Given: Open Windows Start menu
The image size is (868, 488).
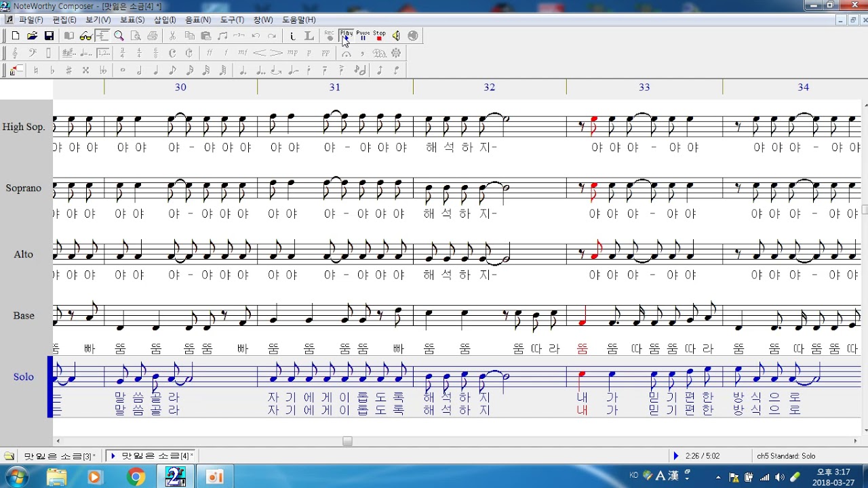Looking at the screenshot, I should coord(15,477).
